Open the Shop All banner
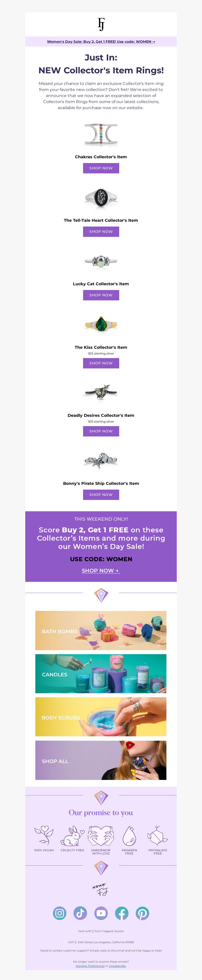This screenshot has height=980, width=202. click(101, 760)
